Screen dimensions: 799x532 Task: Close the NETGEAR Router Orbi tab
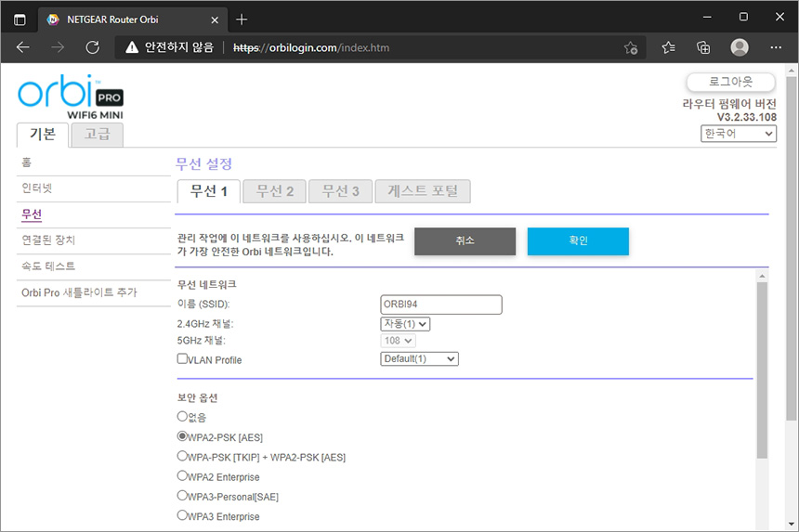click(215, 19)
